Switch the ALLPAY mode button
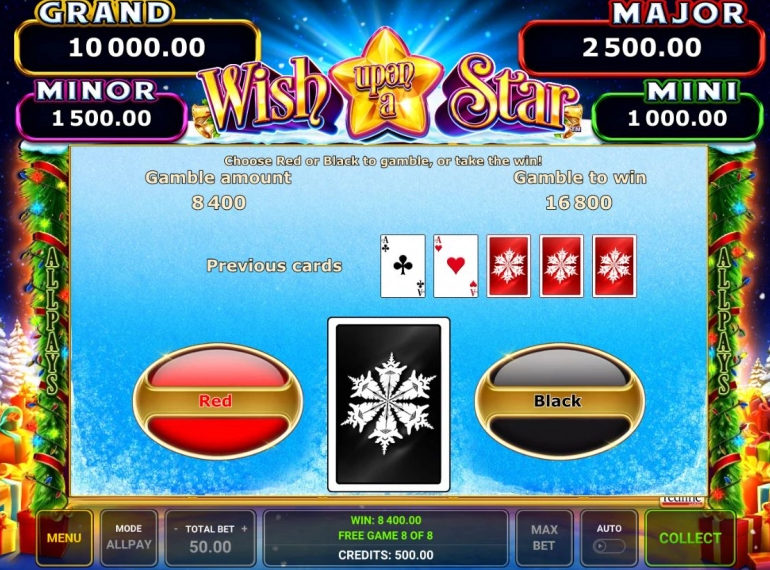The width and height of the screenshot is (770, 570). (129, 538)
